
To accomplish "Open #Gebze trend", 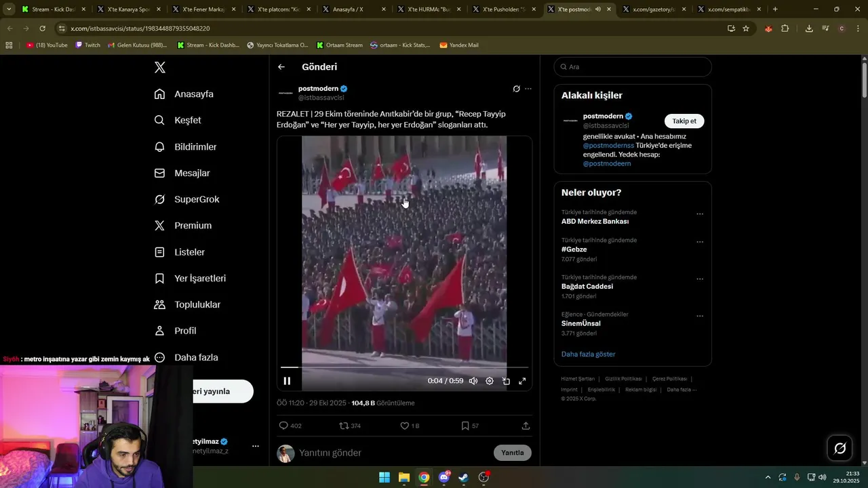I will coord(574,249).
